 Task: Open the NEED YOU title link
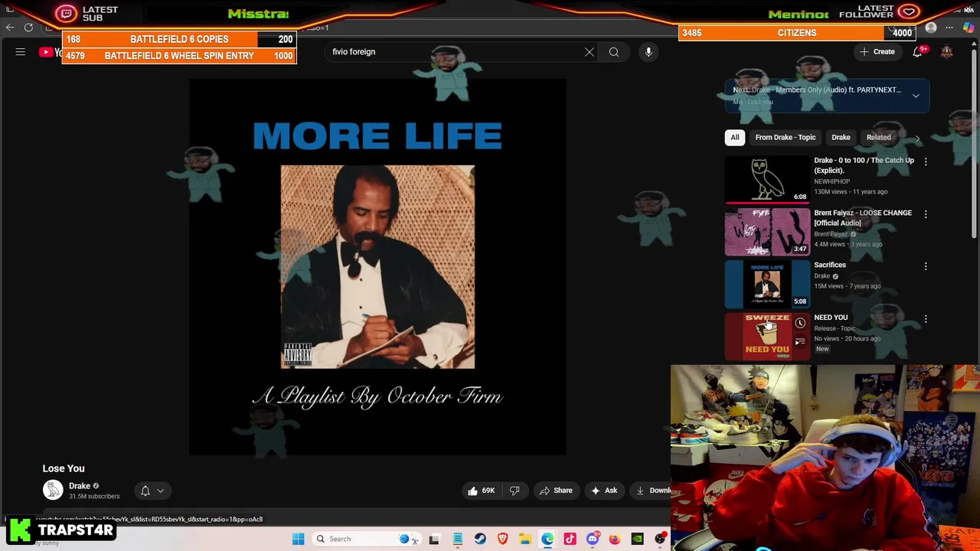(x=831, y=318)
